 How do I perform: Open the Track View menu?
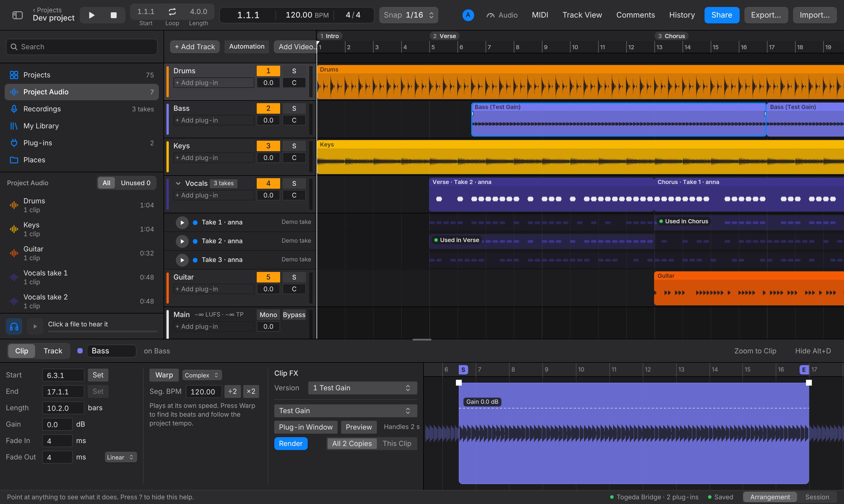click(582, 15)
